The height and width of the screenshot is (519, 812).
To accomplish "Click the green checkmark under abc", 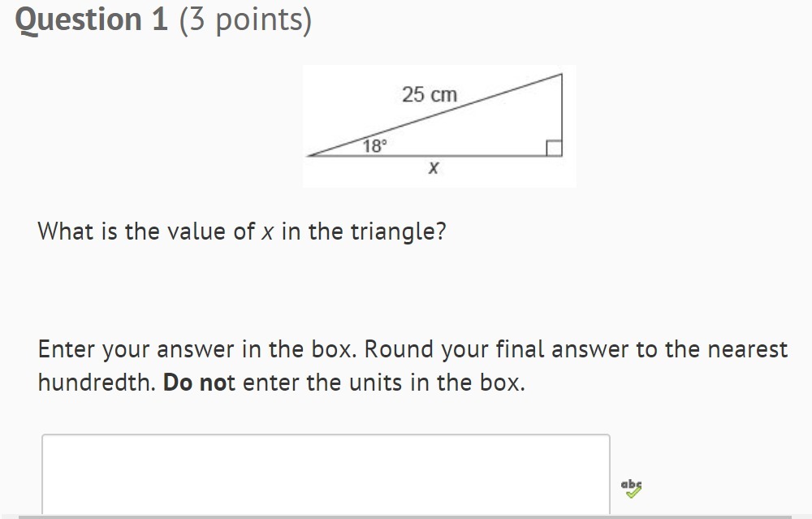I will pos(633,494).
